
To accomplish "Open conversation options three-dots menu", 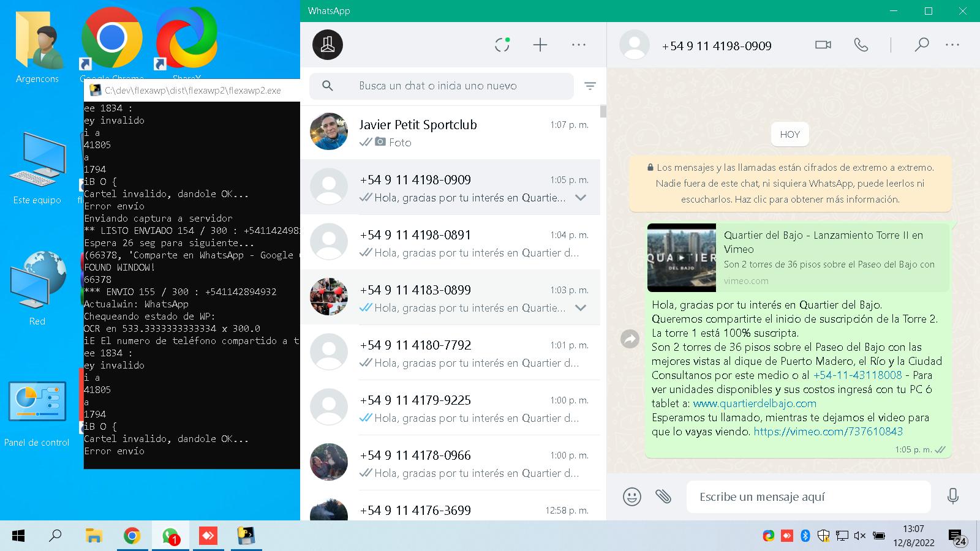I will tap(952, 45).
